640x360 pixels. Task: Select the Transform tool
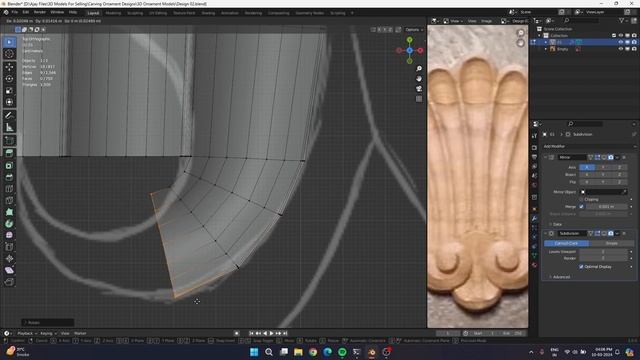9,102
